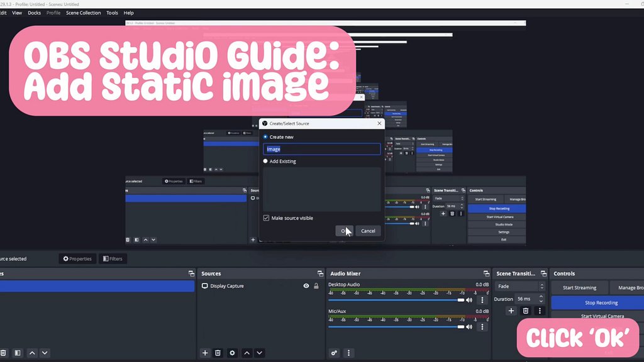This screenshot has width=644, height=362.
Task: Mute the Desktop Audio speaker icon
Action: [469, 300]
